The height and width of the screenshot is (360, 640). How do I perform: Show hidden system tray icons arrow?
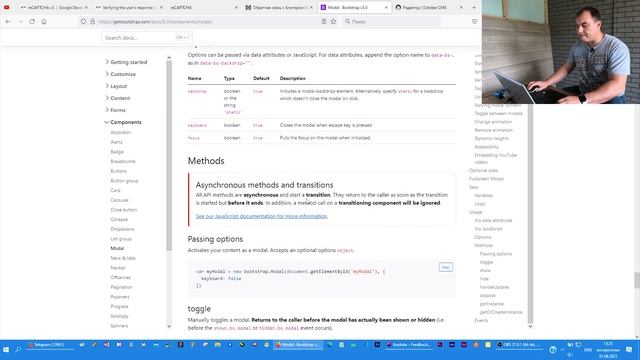tap(562, 350)
